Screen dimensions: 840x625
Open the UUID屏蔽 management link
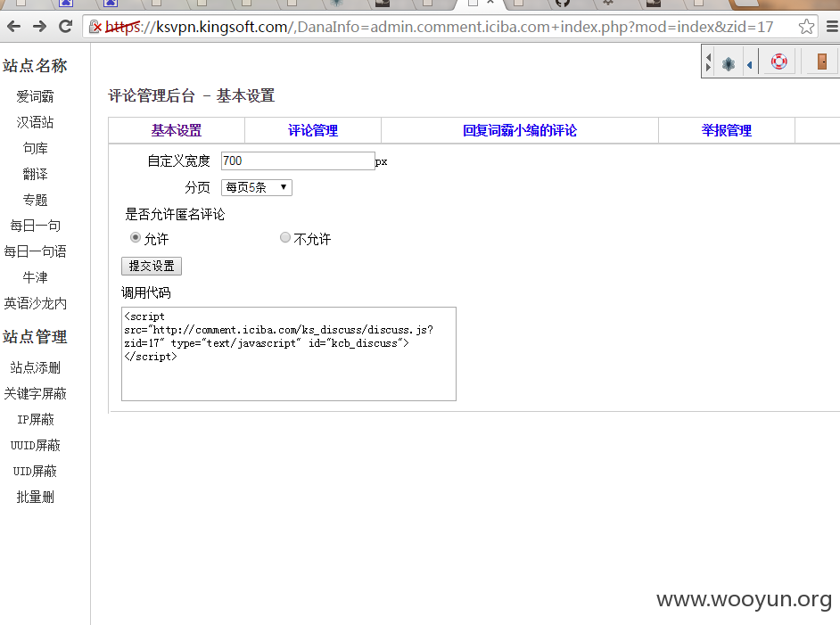(x=36, y=445)
